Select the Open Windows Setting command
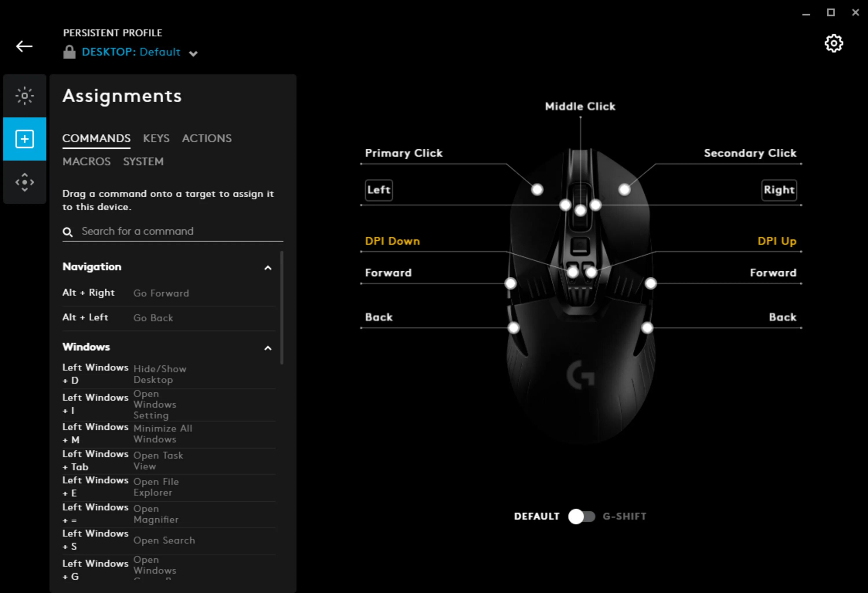 (x=169, y=404)
